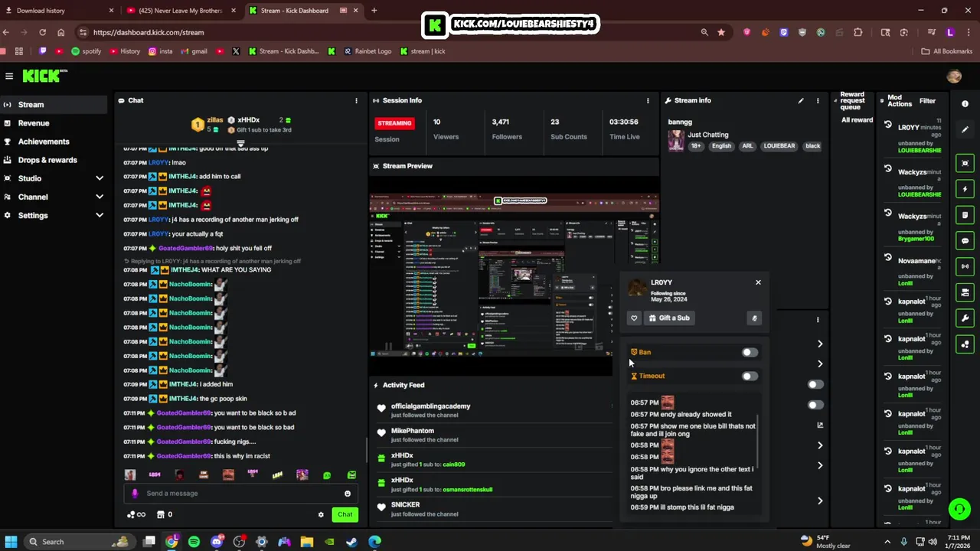
Task: Open the user avatar menu at the top right
Action: point(954,76)
